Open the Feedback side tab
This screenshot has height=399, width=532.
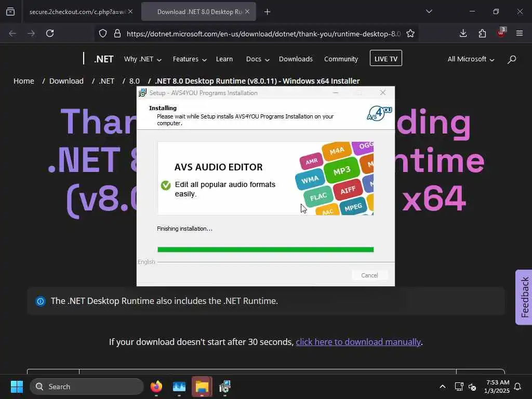tap(524, 297)
